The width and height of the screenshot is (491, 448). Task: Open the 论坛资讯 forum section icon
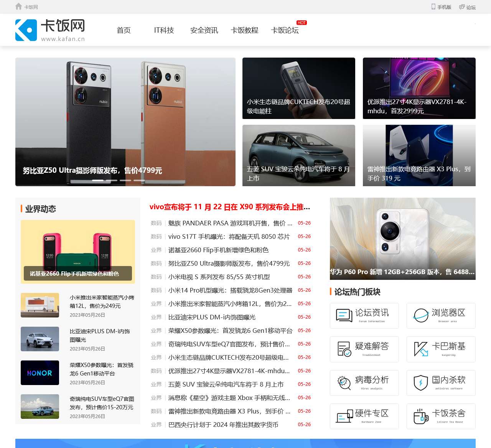pyautogui.click(x=344, y=316)
